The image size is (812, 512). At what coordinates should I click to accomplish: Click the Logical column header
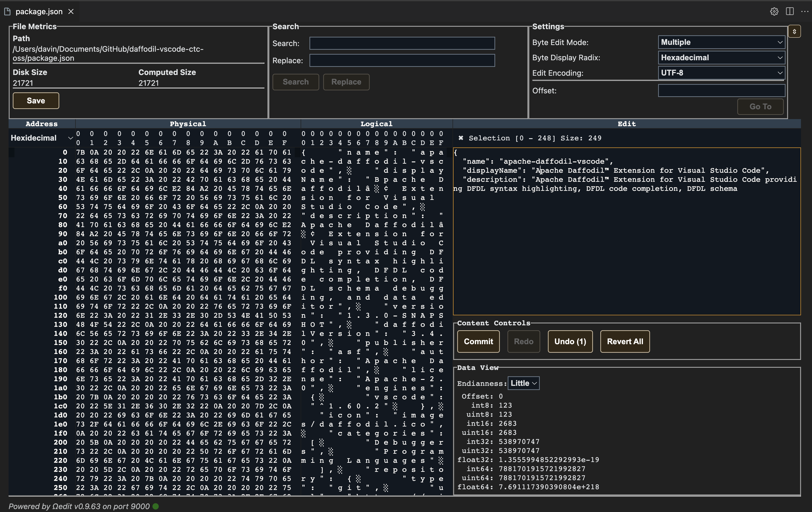click(376, 124)
